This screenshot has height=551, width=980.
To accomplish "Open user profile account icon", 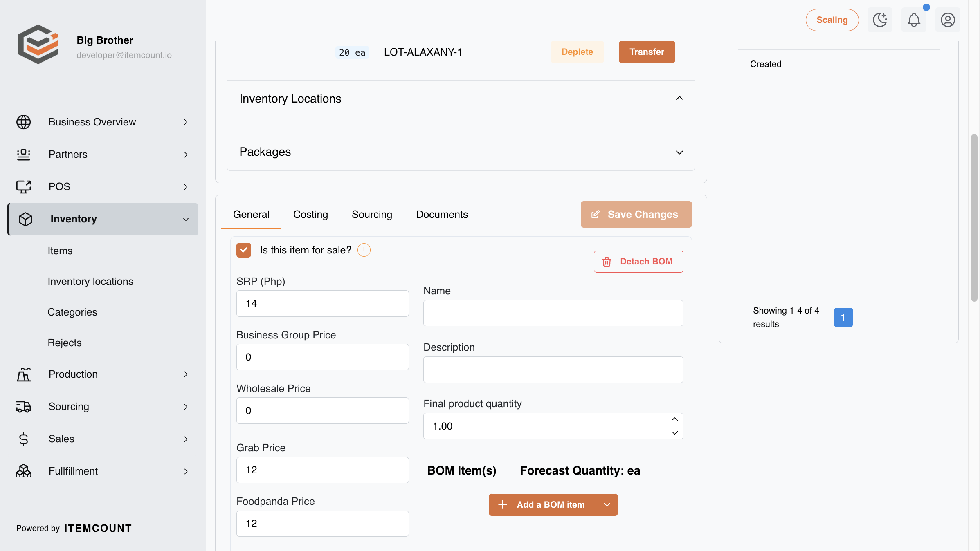I will [x=948, y=20].
